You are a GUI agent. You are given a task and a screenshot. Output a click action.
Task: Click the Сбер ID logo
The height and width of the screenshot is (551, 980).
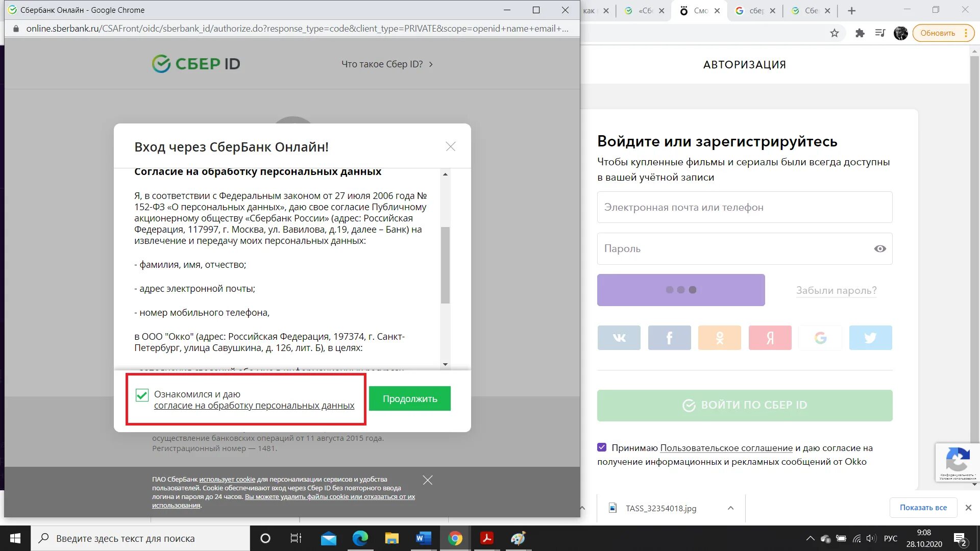click(196, 64)
